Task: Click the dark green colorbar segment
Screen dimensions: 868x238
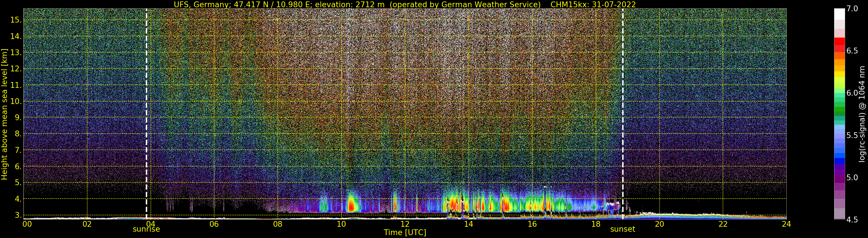Action: coord(839,109)
